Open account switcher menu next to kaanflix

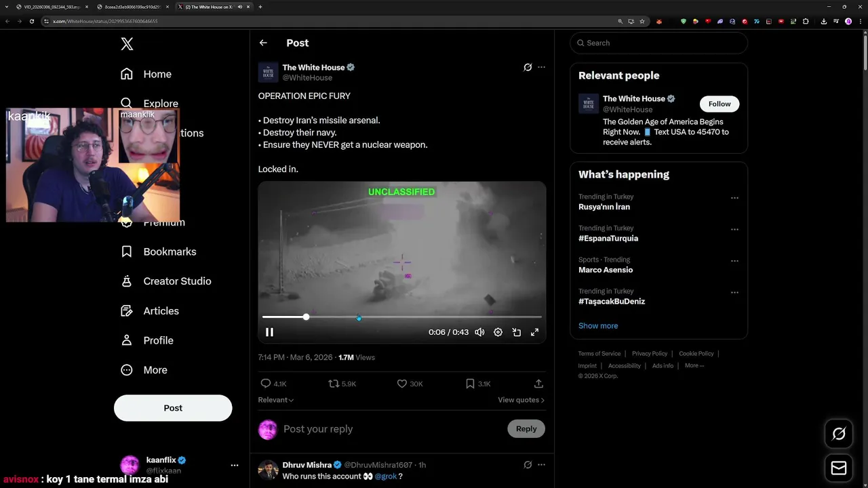pos(235,466)
